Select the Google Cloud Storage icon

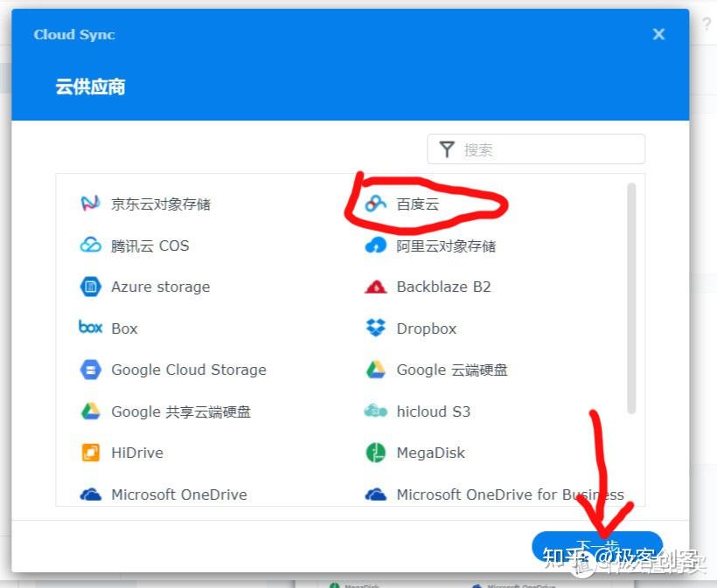point(91,370)
